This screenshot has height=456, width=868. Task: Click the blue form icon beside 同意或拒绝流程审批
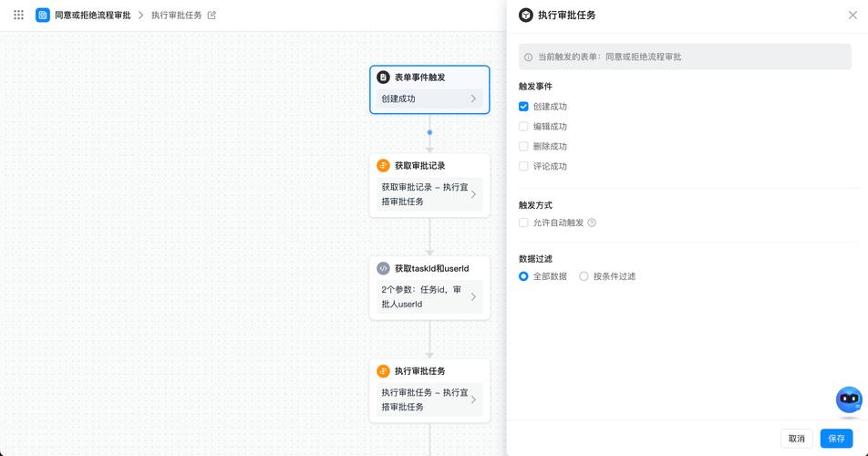click(43, 15)
